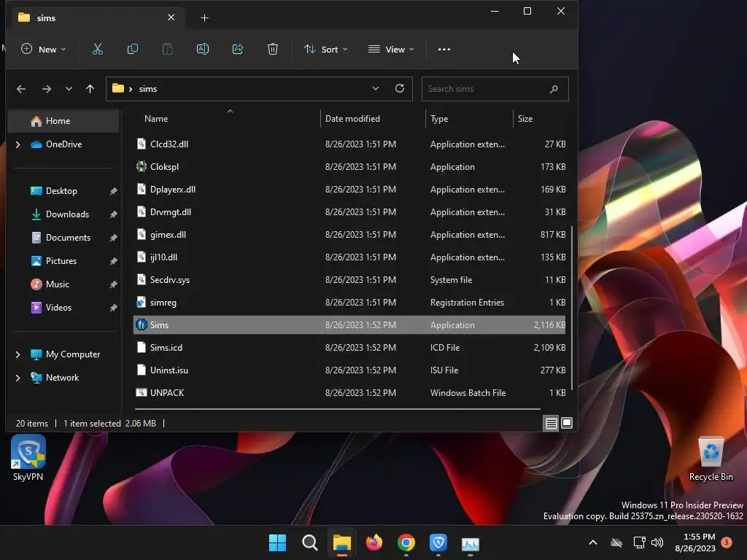
Task: Expand the My Computer tree node
Action: point(18,354)
